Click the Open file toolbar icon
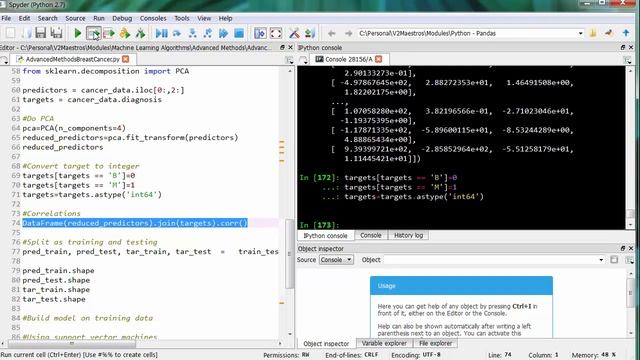 (26, 33)
